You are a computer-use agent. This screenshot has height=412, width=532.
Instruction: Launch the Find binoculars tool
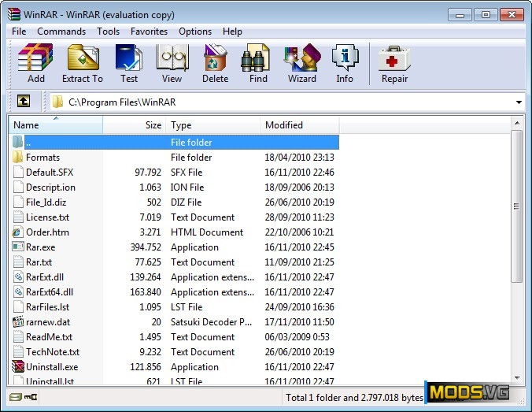[x=258, y=63]
